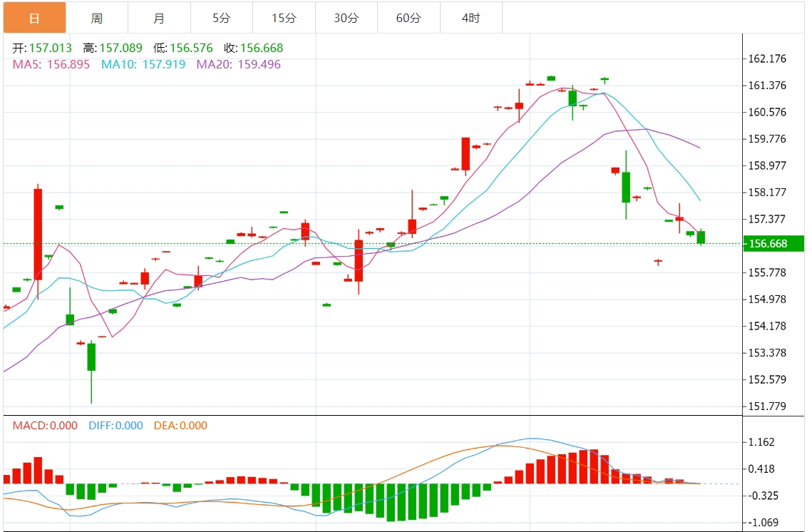Click the MACD:0.000 indicator label
The height and width of the screenshot is (532, 812).
[45, 426]
